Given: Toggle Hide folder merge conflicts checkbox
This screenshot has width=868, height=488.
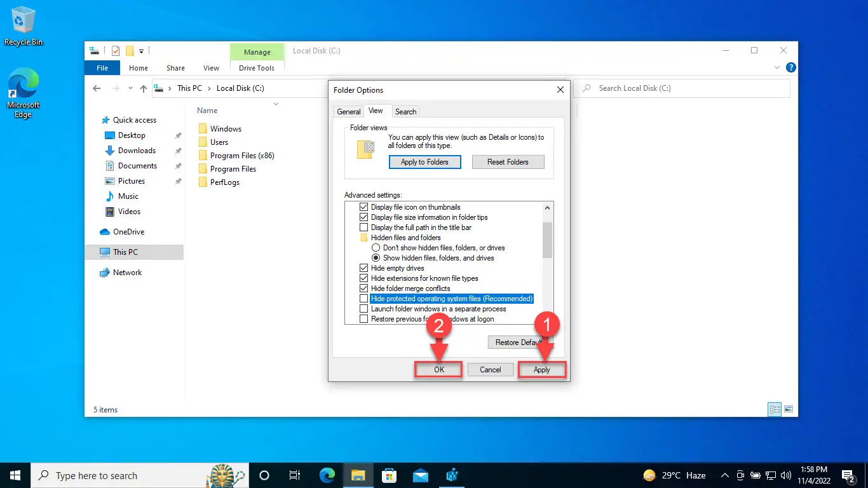Looking at the screenshot, I should pyautogui.click(x=364, y=288).
